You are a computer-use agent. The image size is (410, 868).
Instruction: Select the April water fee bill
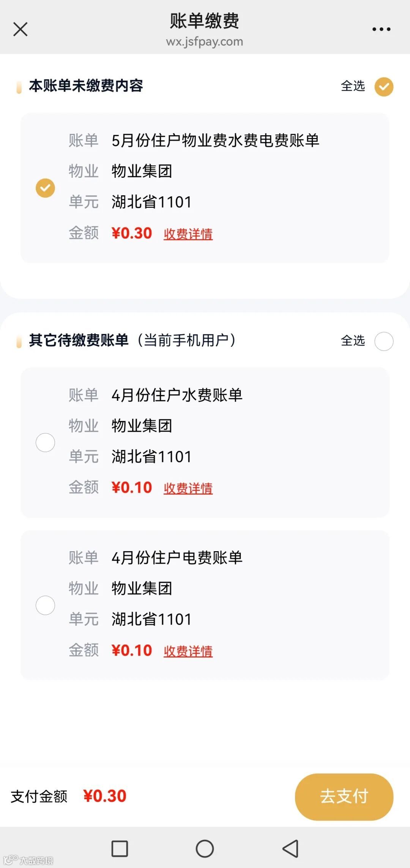[45, 443]
